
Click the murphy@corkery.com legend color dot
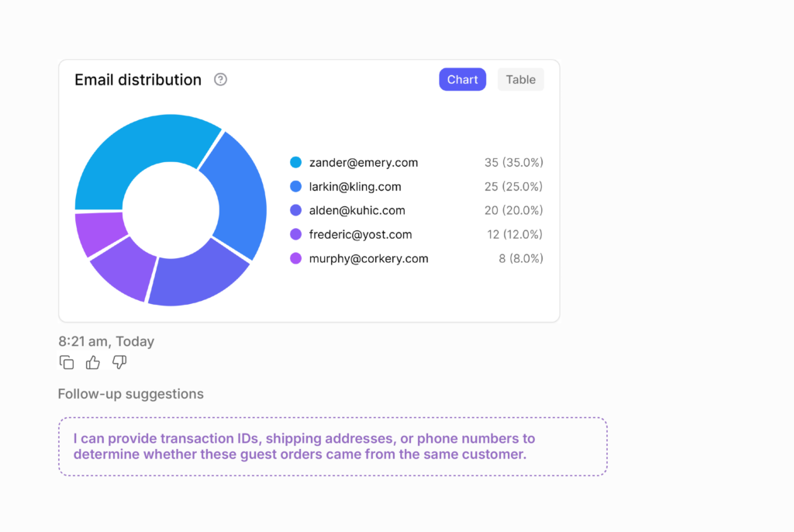295,258
